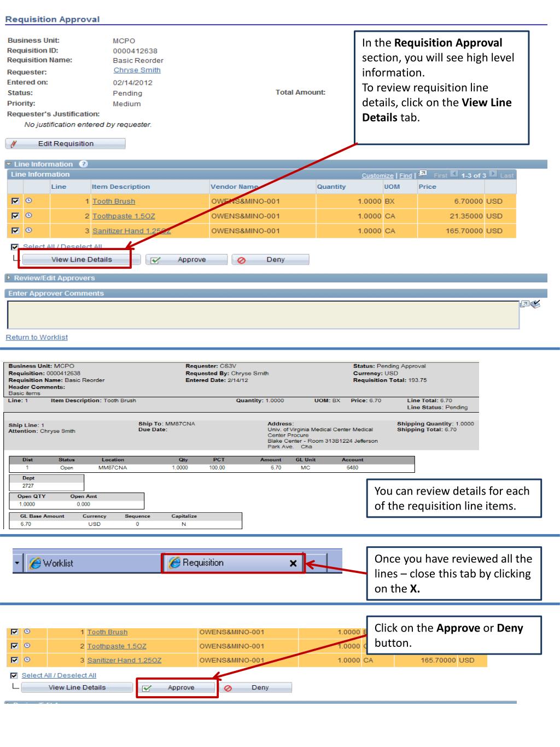
Task: Open the grid pop-out icon next to Find
Action: click(422, 175)
